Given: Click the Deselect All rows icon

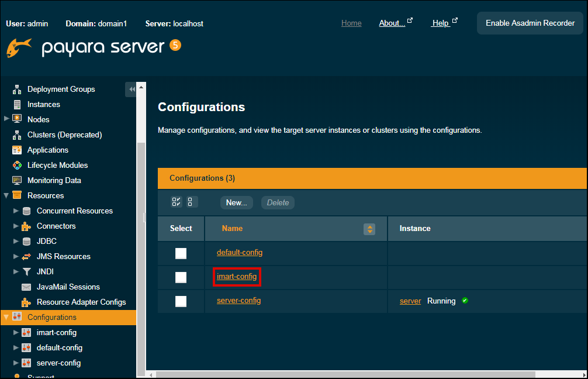Looking at the screenshot, I should (x=192, y=202).
